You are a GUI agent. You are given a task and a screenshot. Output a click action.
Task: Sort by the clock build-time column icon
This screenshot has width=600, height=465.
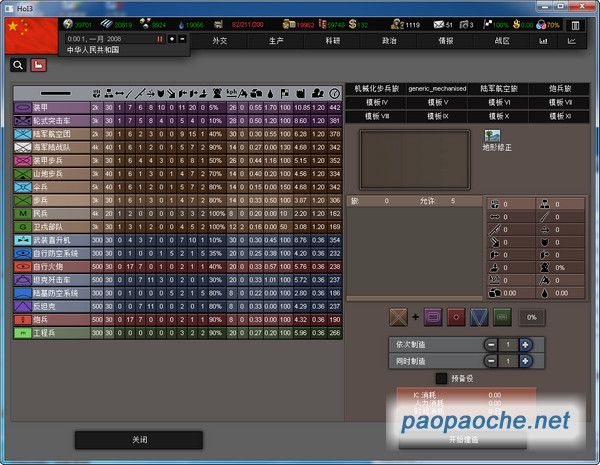334,93
